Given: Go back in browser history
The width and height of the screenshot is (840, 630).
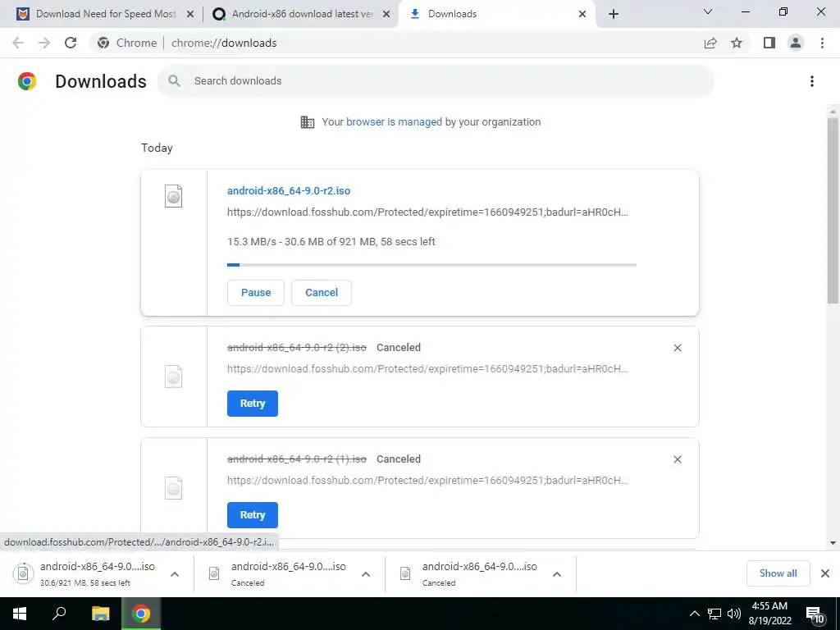Looking at the screenshot, I should (18, 43).
